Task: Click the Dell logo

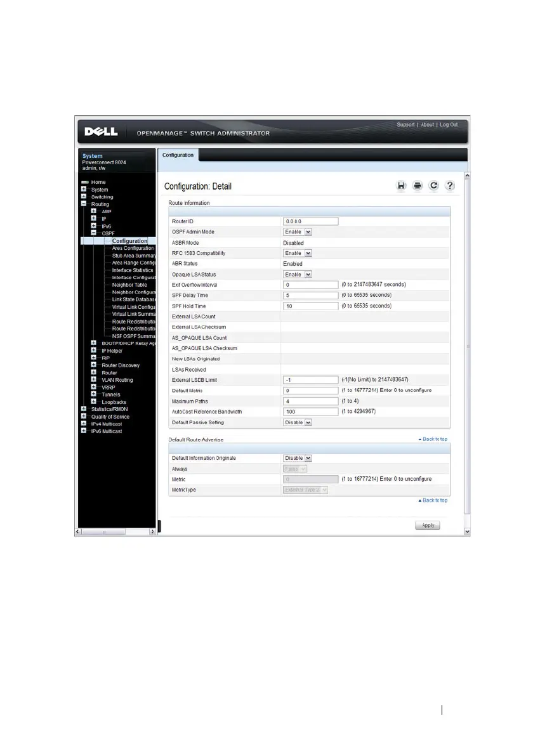Action: point(102,132)
